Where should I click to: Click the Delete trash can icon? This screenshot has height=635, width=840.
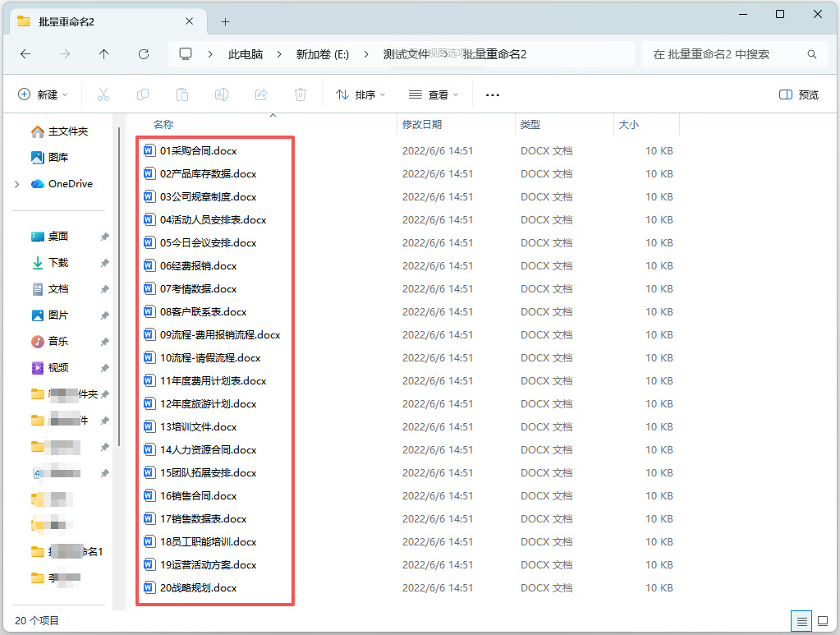pos(301,94)
